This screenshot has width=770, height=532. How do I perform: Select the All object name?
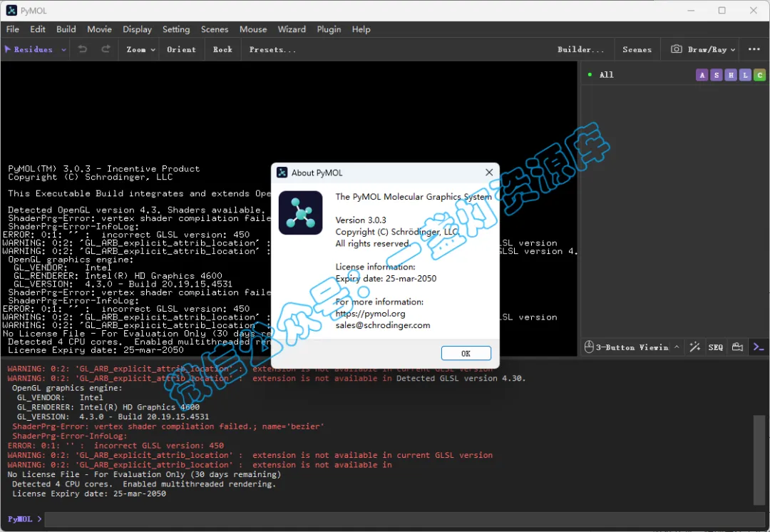(x=607, y=75)
